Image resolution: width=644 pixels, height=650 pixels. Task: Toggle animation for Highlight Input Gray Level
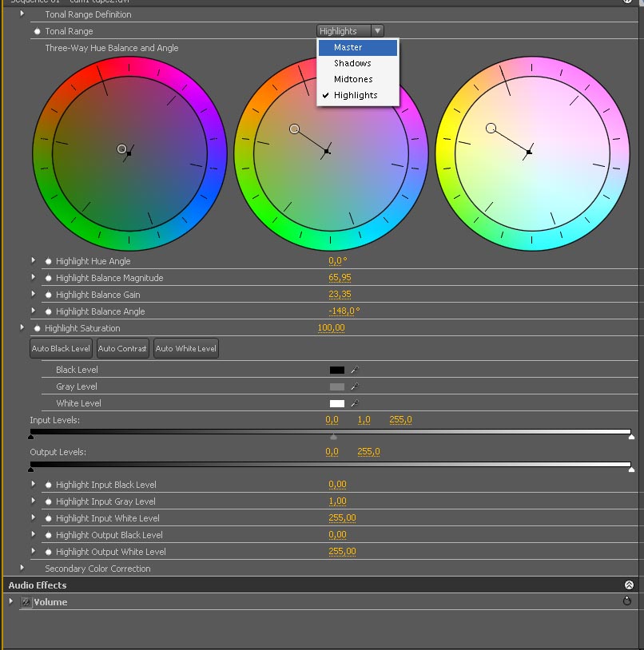point(49,501)
